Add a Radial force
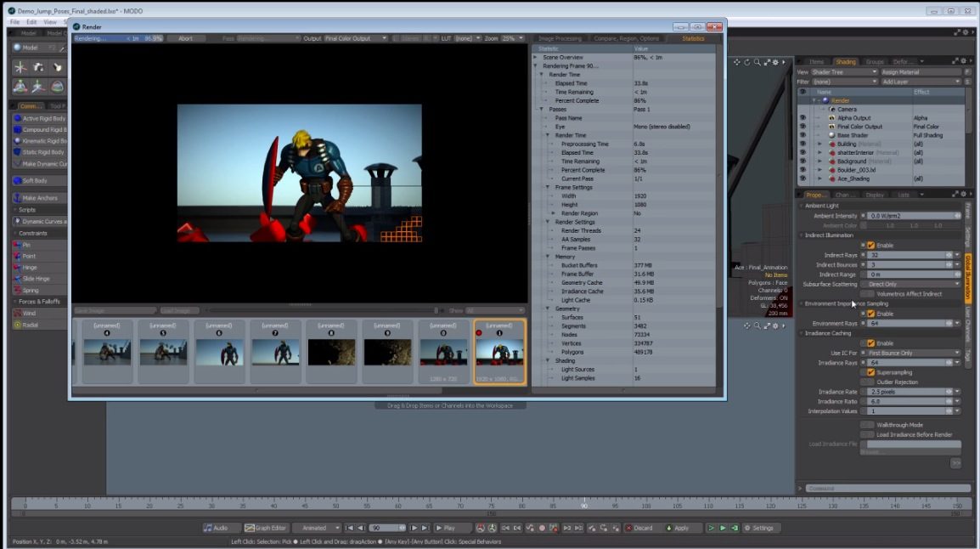The image size is (980, 549). (x=39, y=325)
